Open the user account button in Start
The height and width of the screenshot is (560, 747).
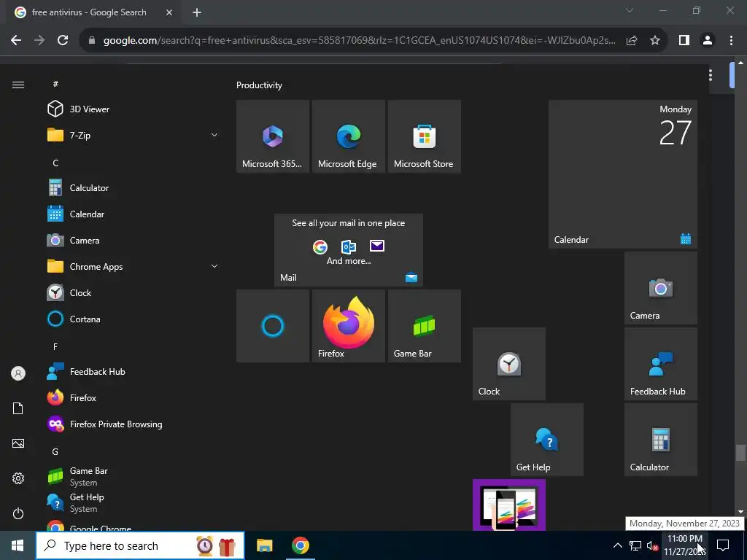coord(18,373)
